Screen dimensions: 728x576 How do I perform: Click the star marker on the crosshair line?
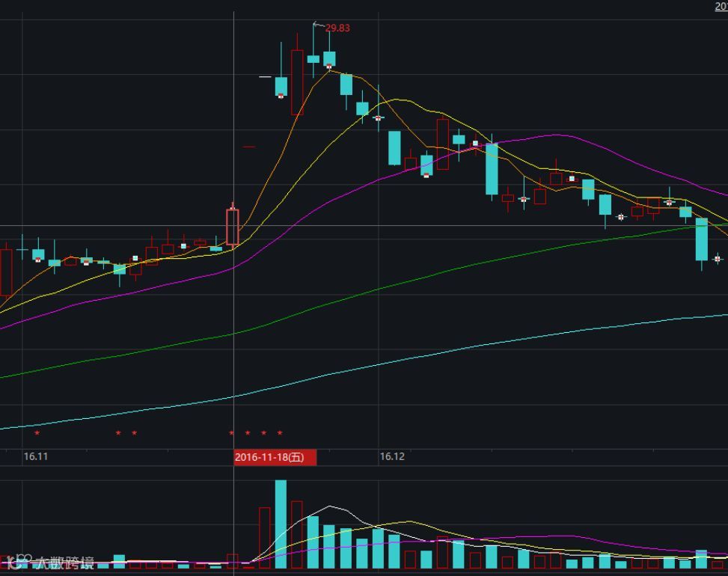[x=232, y=433]
